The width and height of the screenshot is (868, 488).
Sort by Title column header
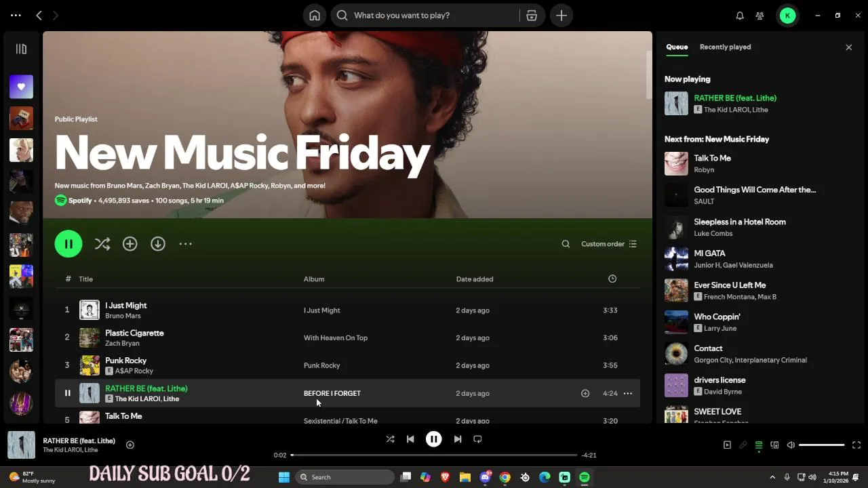pyautogui.click(x=85, y=279)
